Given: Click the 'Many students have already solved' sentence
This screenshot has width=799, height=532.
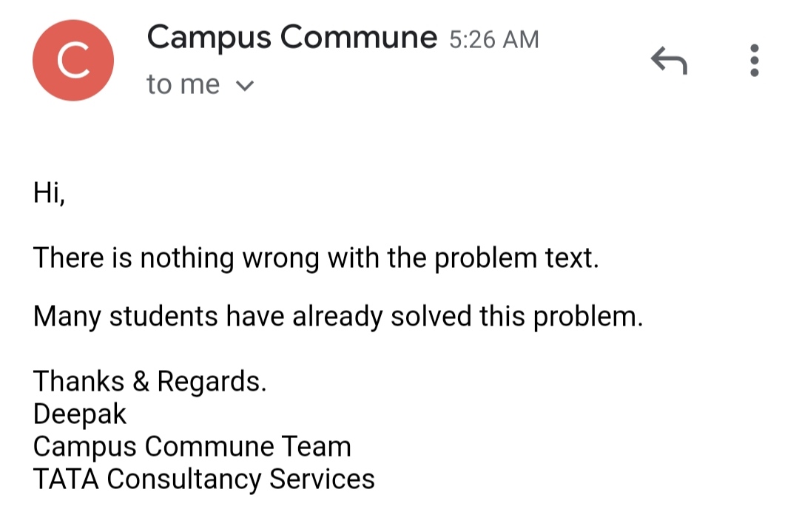Looking at the screenshot, I should [338, 317].
